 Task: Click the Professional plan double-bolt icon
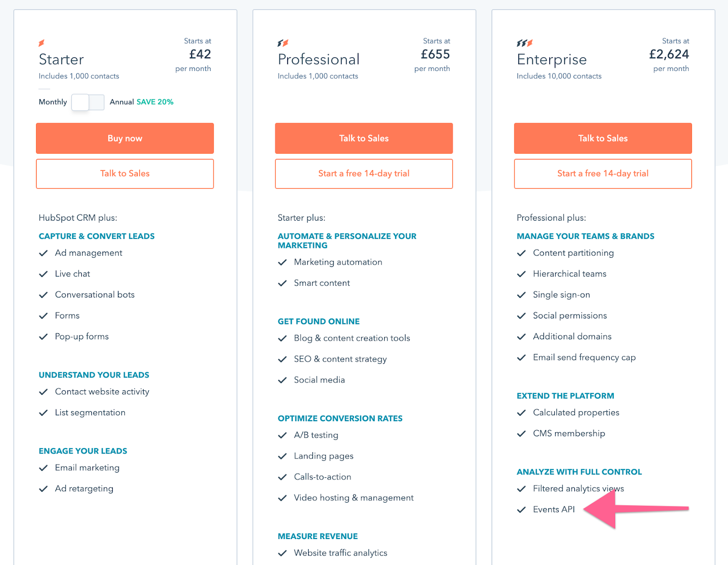point(283,43)
